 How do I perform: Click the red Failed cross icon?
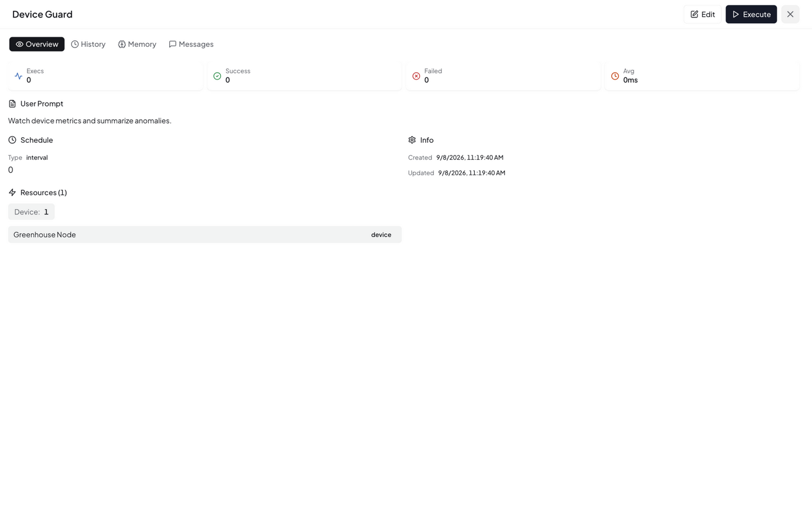[416, 76]
